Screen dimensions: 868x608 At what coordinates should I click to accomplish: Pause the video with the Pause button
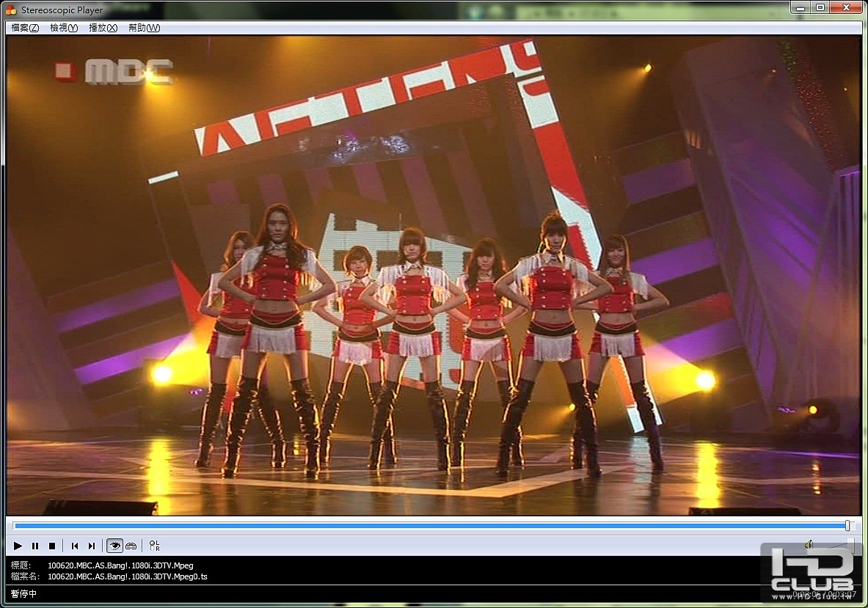pyautogui.click(x=35, y=546)
